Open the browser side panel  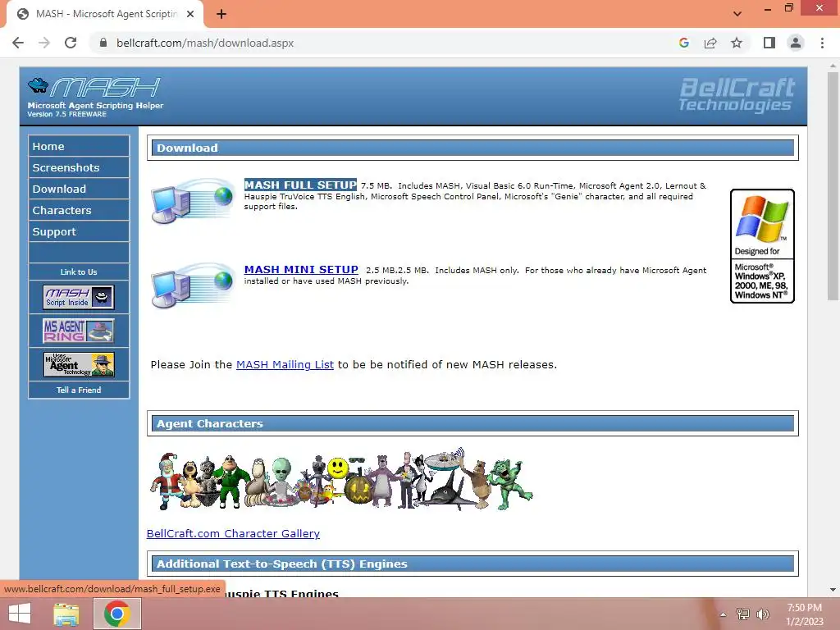tap(769, 43)
